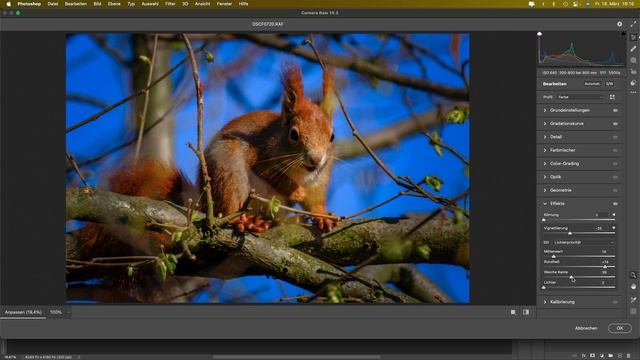Toggle Geometrie panel visibility eye
This screenshot has height=360, width=640.
pyautogui.click(x=615, y=191)
